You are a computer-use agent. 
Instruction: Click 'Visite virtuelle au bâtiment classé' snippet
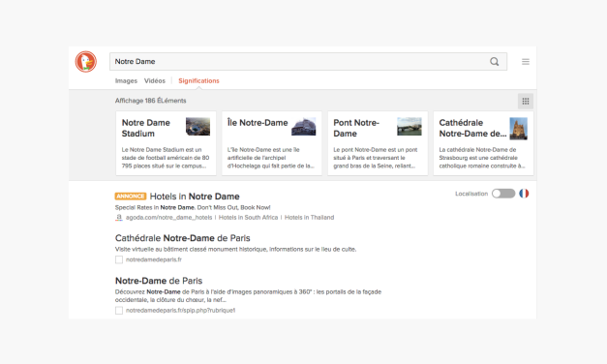point(236,250)
